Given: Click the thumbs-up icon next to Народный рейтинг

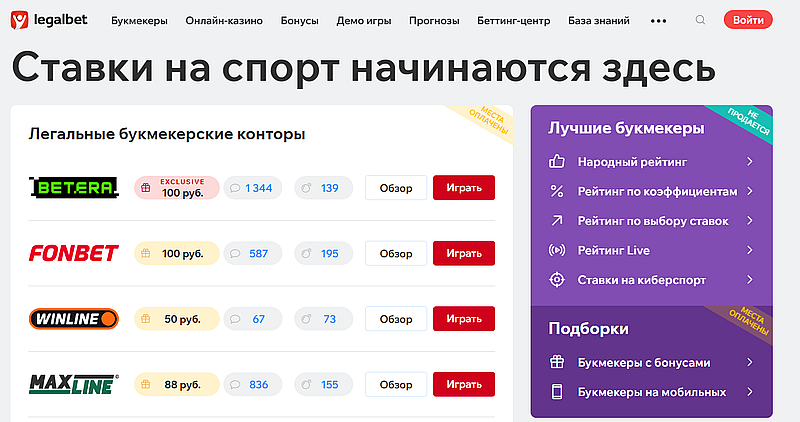Looking at the screenshot, I should (x=557, y=162).
